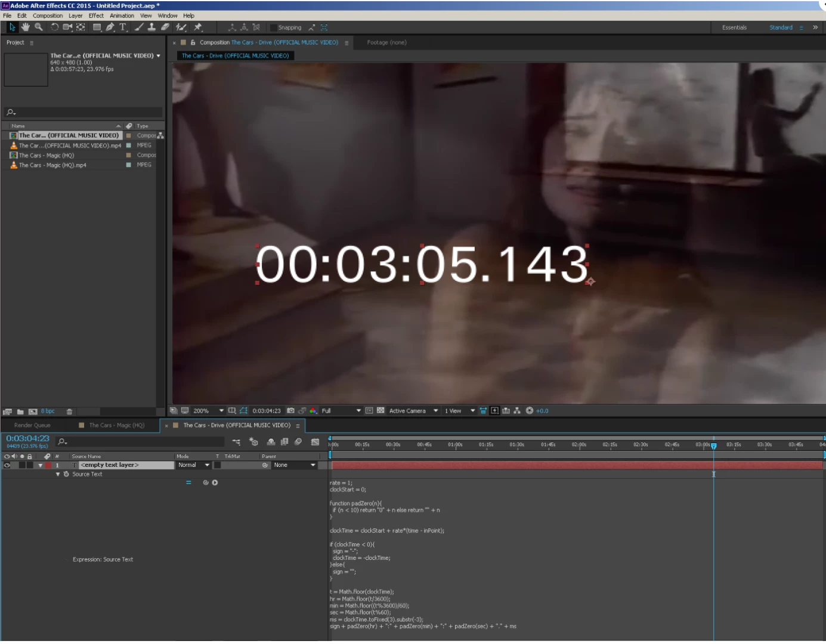This screenshot has width=826, height=644.
Task: Click the Draft 3D icon in timeline
Action: coord(253,442)
